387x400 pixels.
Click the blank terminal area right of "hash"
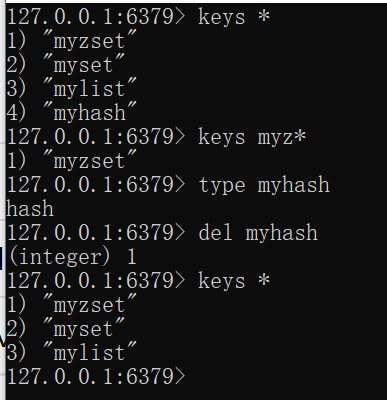(220, 209)
